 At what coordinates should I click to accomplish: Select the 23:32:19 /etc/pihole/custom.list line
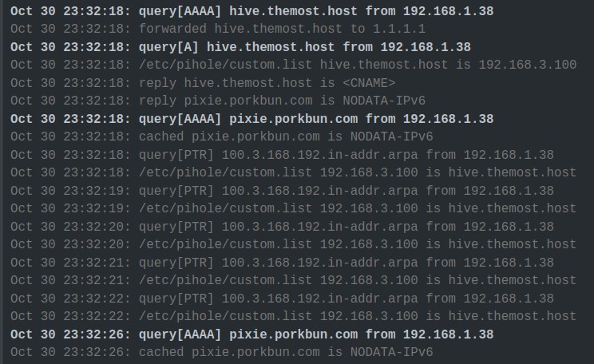293,208
